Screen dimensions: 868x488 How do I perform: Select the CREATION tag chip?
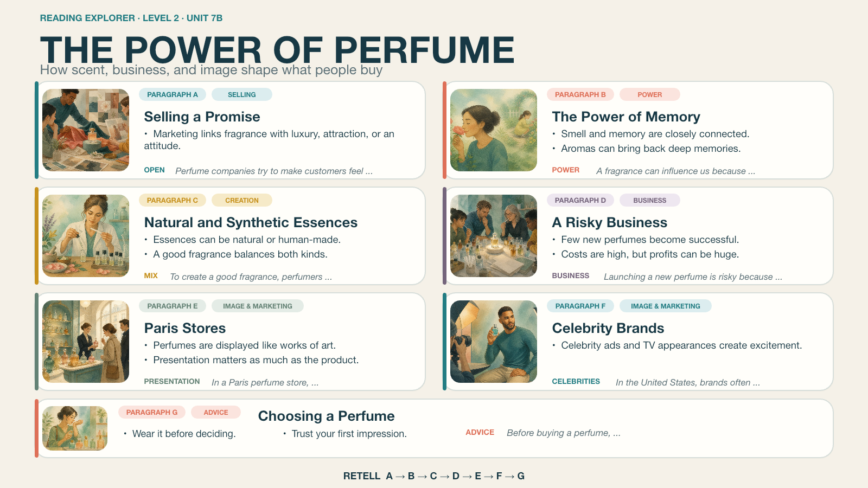click(x=242, y=200)
